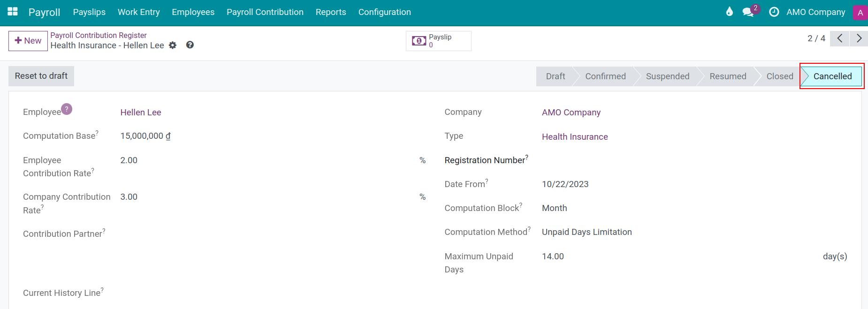Viewport: 868px width, 309px height.
Task: Click the record counter 2 / 4
Action: pos(816,38)
